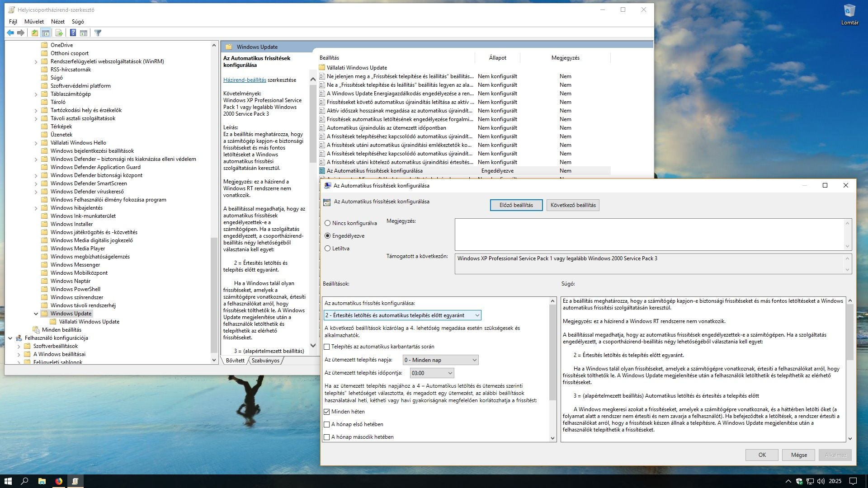This screenshot has height=488, width=868.
Task: Open the Művelet menu
Action: pos(34,21)
